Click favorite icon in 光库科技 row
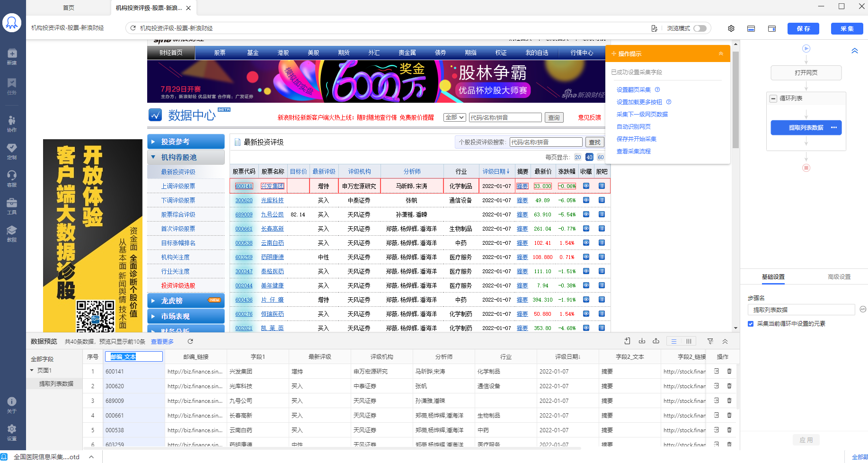This screenshot has height=463, width=868. tap(586, 200)
